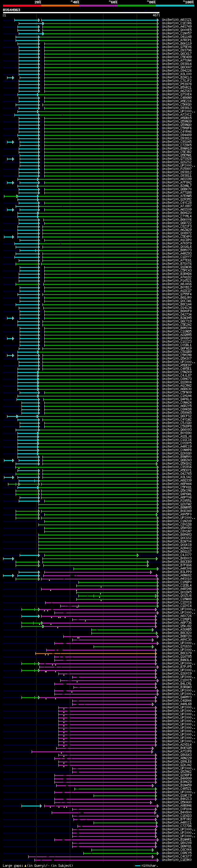
Task: Open hit UniRef100_C5M8F6
Action: [x=177, y=128]
